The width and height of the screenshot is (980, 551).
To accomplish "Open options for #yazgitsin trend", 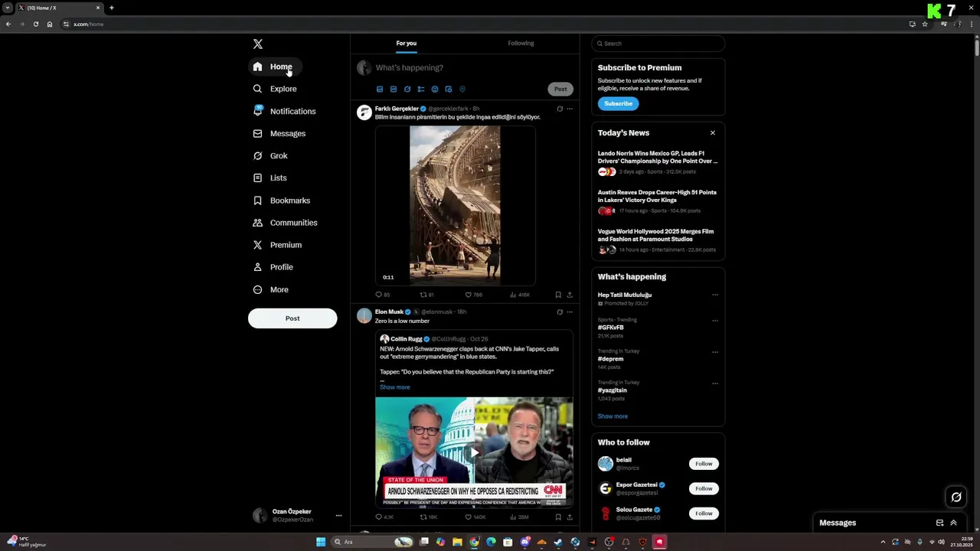I will click(x=714, y=383).
